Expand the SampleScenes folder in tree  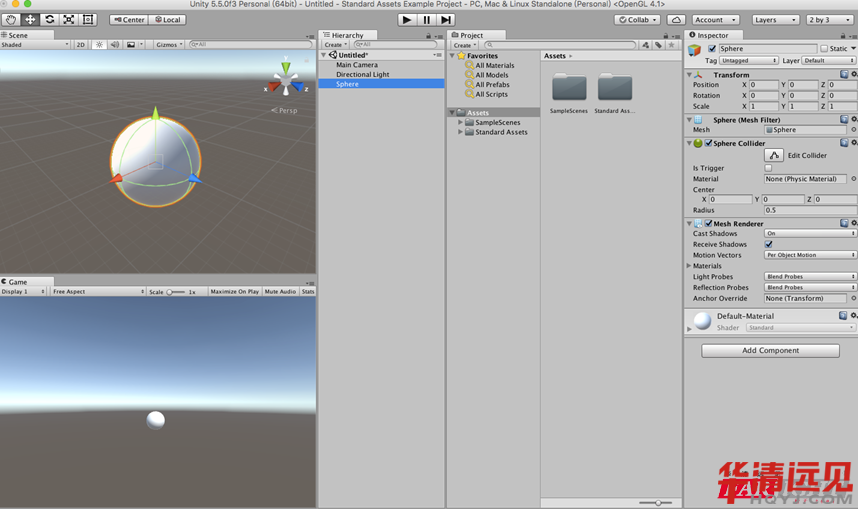(460, 122)
